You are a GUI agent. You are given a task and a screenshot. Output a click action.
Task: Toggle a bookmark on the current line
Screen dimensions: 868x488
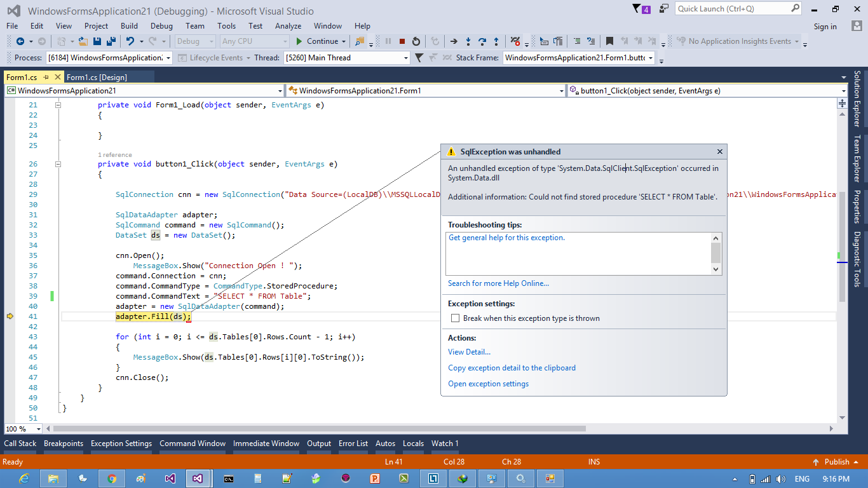(x=609, y=41)
